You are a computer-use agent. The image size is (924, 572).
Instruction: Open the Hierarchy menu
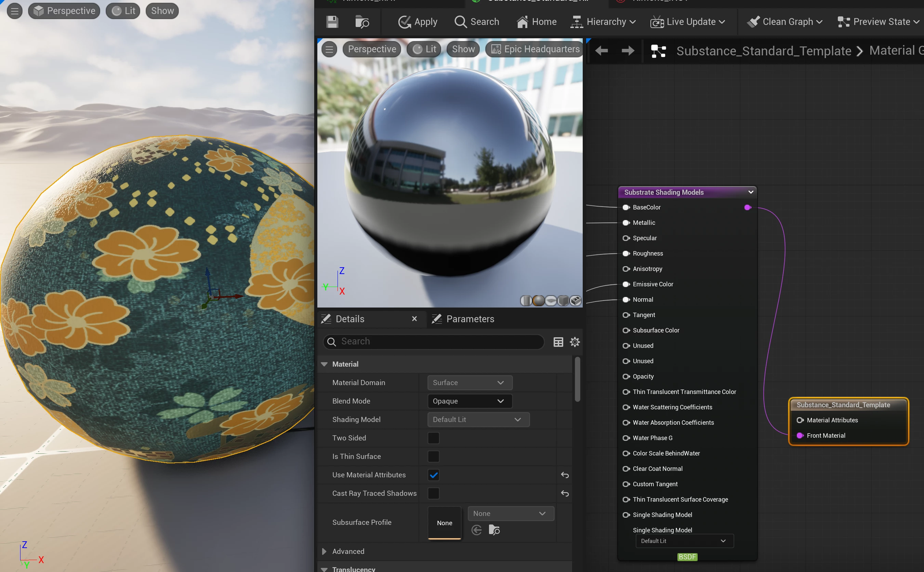(x=603, y=22)
